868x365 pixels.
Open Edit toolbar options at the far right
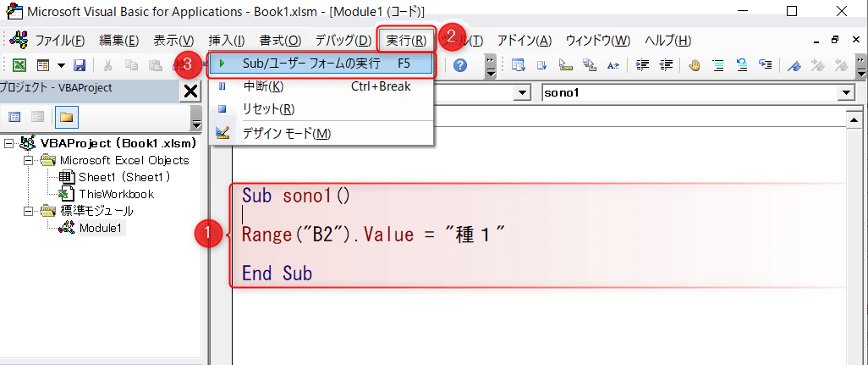coord(861,66)
